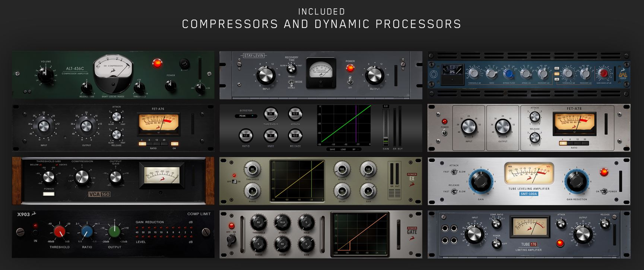Click the red X903 Threshold knob

tap(60, 232)
